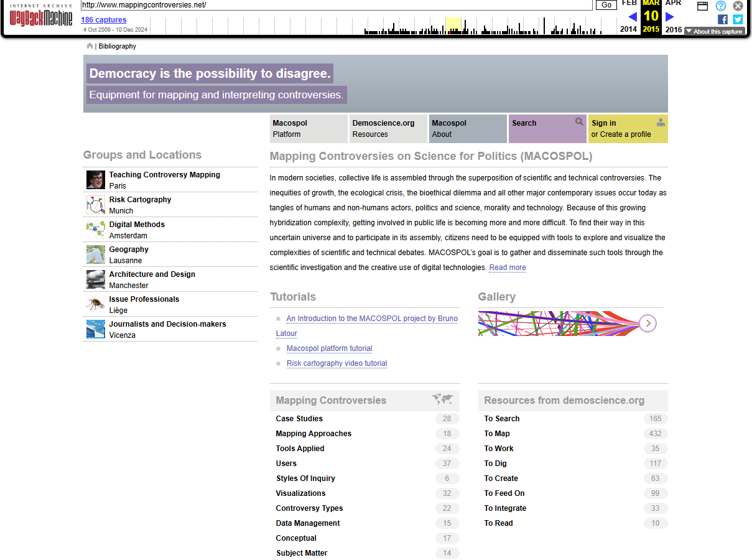Click the home icon in breadcrumb
752x560 pixels.
(x=90, y=46)
